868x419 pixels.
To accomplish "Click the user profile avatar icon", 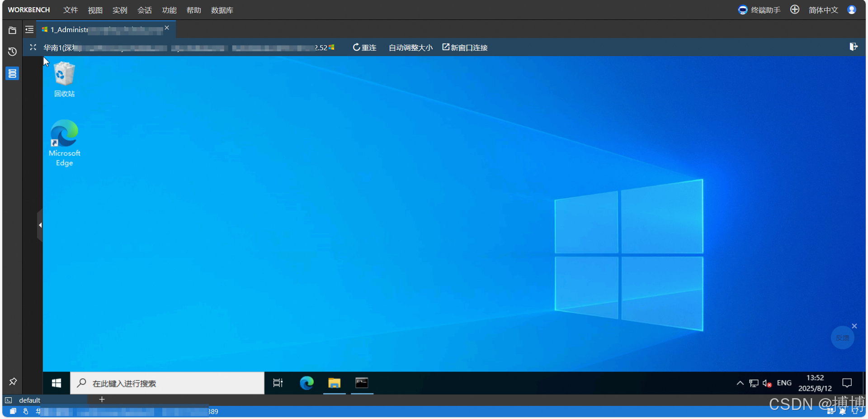I will (x=852, y=10).
